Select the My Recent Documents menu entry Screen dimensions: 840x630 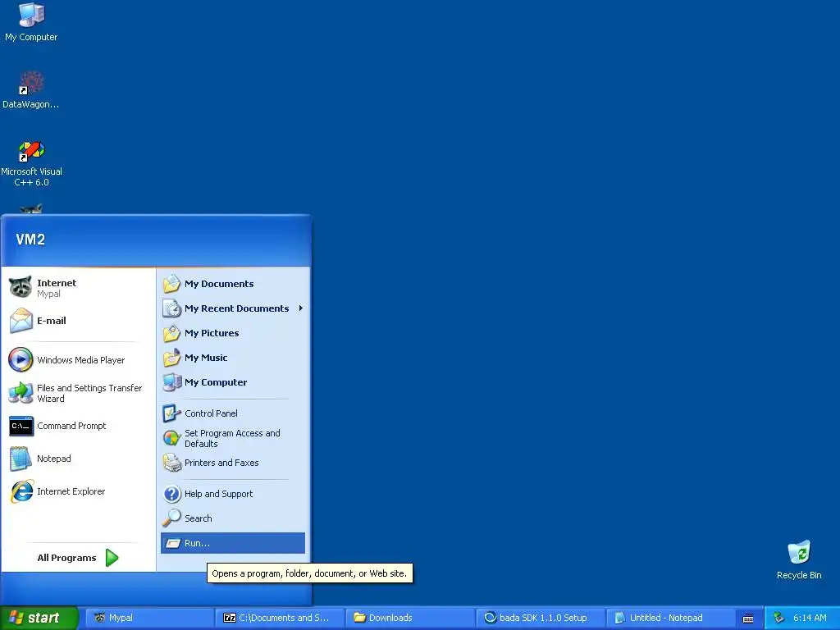233,308
